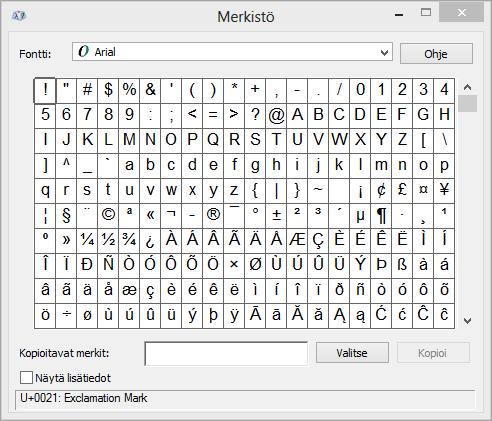
Task: Select the plus-minus ± symbol
Action: pos(276,216)
